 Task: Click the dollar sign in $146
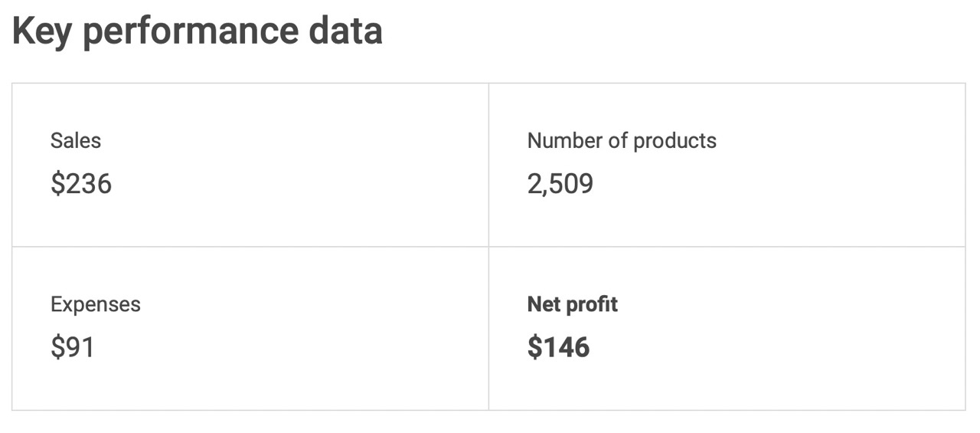tap(534, 347)
